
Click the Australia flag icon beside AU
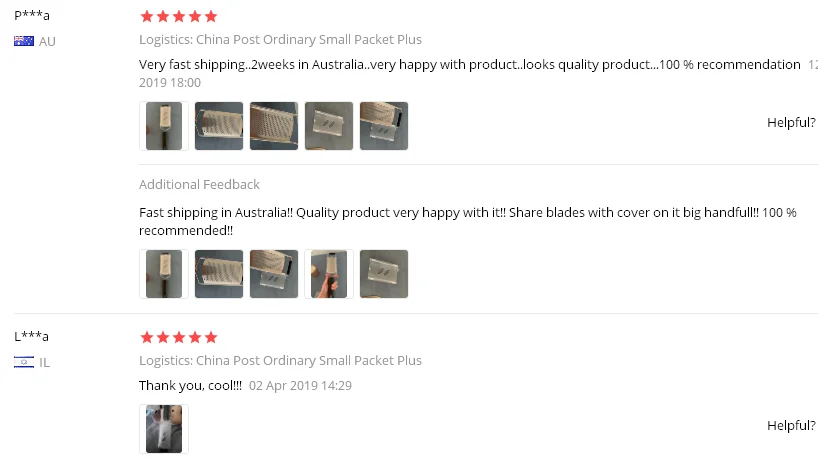click(x=24, y=41)
